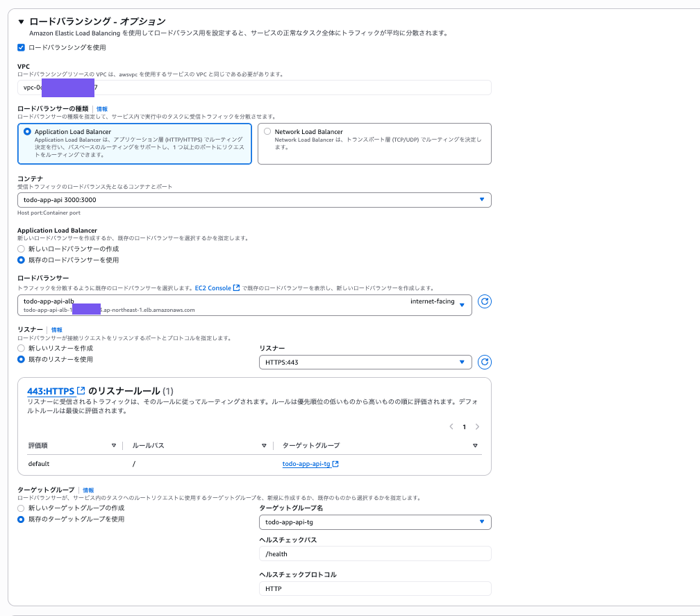
Task: Go to next page of listener rules
Action: tap(477, 426)
